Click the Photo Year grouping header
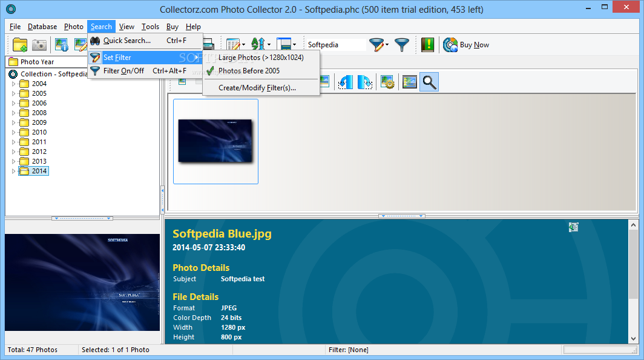 coord(47,62)
